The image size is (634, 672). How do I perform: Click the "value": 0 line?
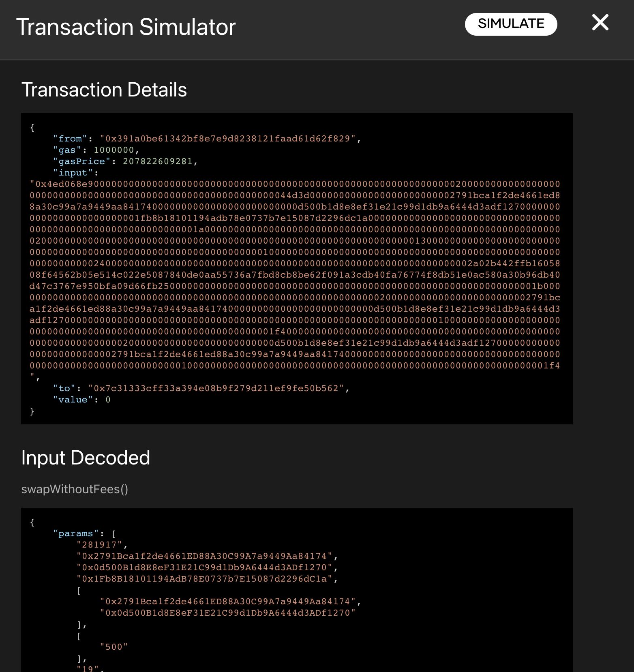(81, 400)
